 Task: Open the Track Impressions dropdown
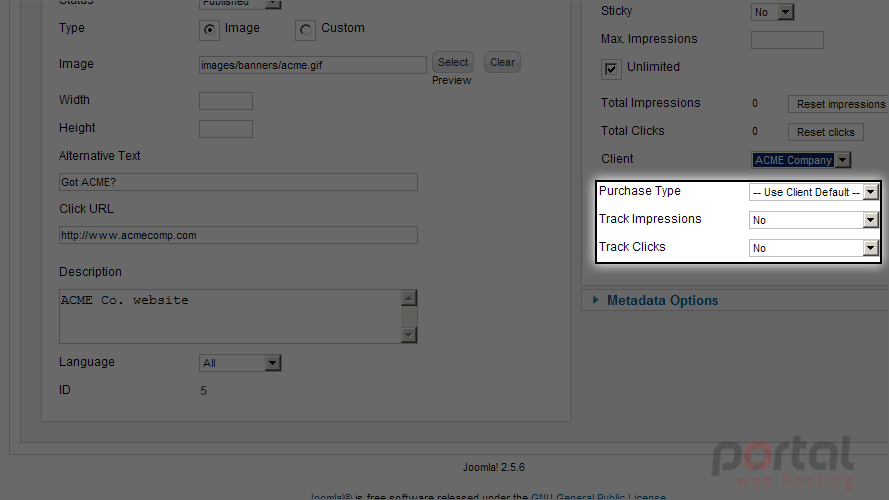coord(814,220)
